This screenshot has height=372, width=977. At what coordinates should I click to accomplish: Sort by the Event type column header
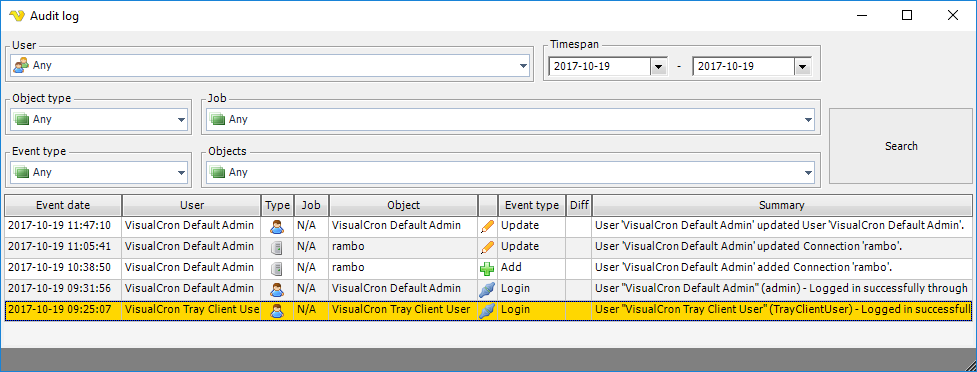[x=532, y=205]
